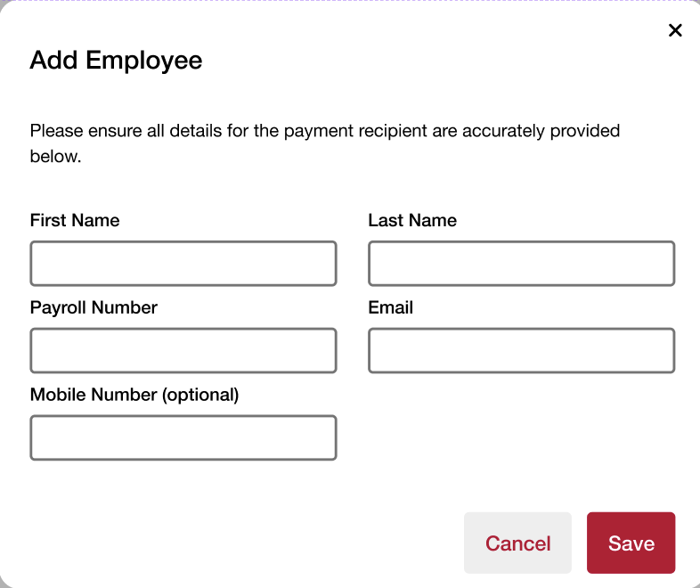Click the Email label text
This screenshot has height=588, width=700.
click(x=391, y=307)
